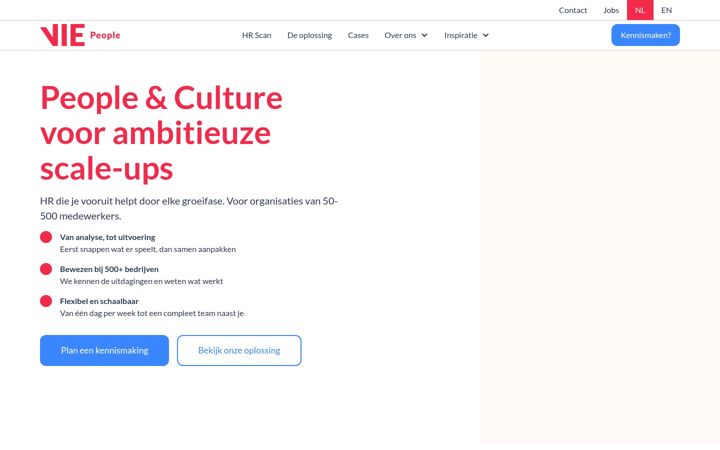Expand the Over ons chevron arrow
Screen dimensions: 720x450
(424, 35)
